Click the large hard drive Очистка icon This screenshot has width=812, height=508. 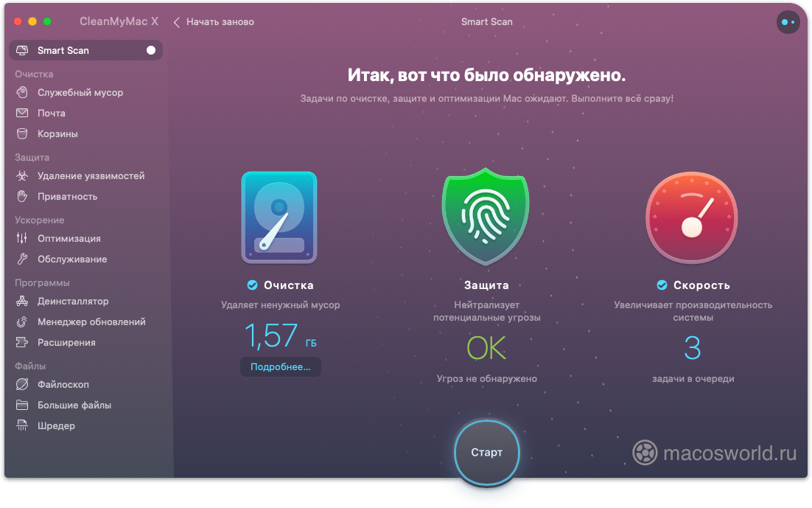(279, 218)
